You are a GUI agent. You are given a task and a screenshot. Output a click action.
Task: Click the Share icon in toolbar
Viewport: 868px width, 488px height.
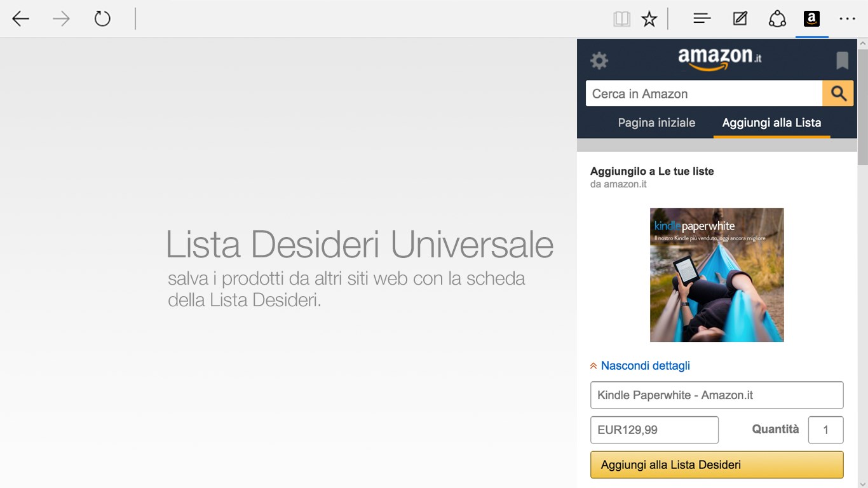pyautogui.click(x=777, y=19)
